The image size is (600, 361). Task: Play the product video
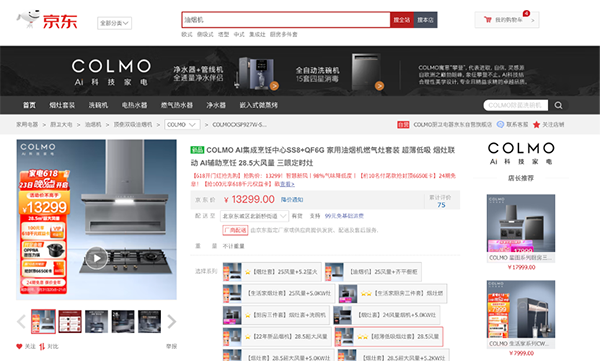96,258
